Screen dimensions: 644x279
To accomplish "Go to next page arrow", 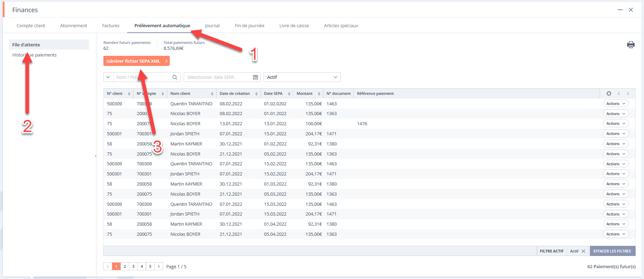I will (x=159, y=266).
